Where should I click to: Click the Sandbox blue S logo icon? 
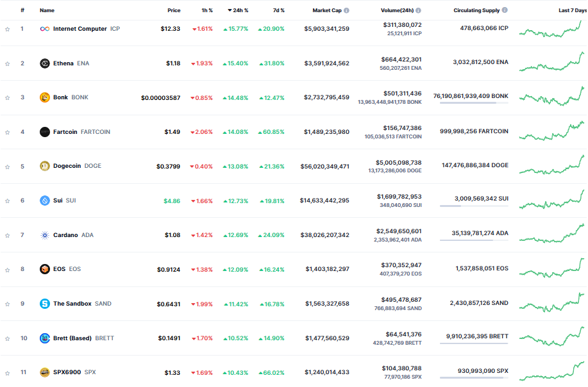coord(45,304)
